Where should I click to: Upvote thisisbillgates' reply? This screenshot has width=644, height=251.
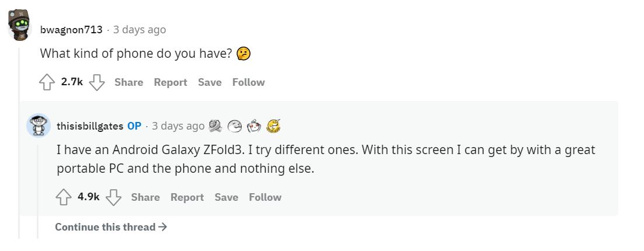[x=64, y=197]
